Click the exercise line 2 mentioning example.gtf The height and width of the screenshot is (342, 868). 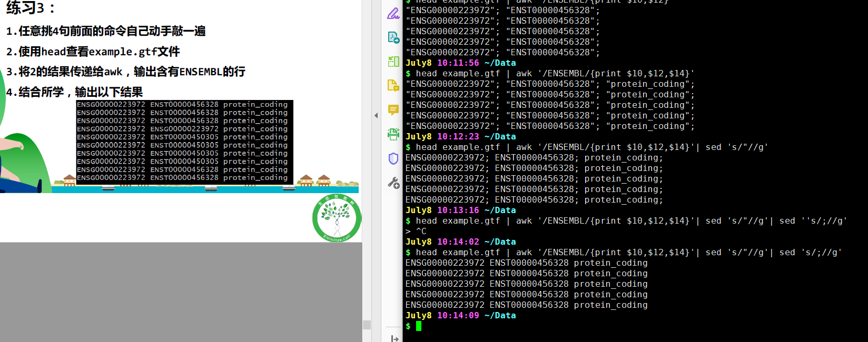click(93, 52)
